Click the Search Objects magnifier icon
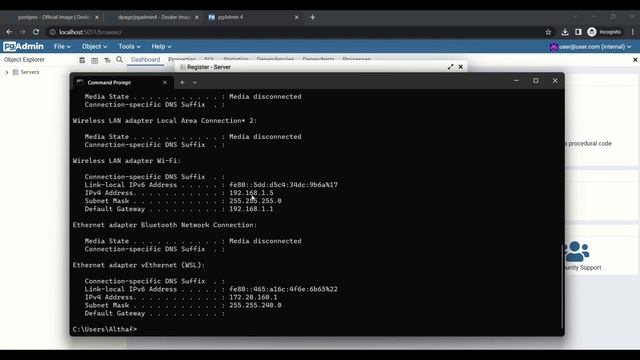The image size is (640, 360). point(119,60)
